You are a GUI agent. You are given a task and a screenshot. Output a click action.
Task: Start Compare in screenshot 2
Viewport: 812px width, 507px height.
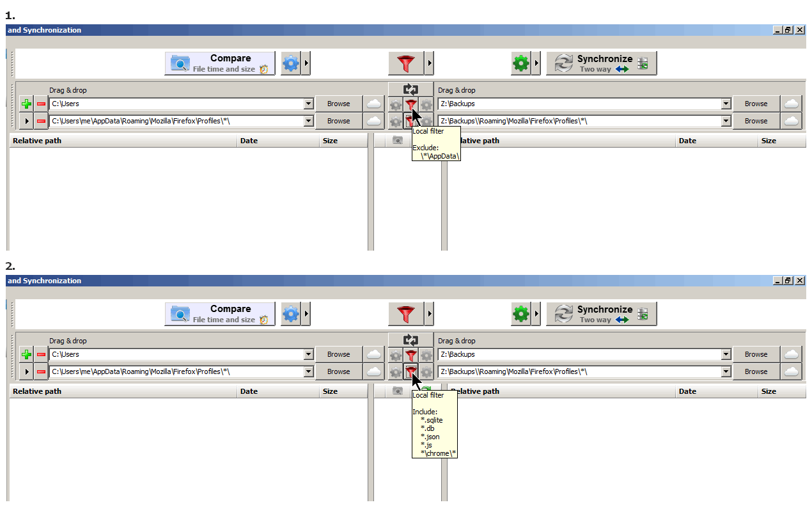pyautogui.click(x=220, y=314)
